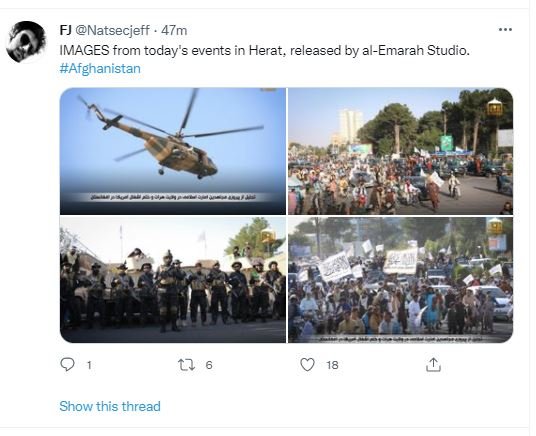Retweet this post using the arrows icon
Image resolution: width=536 pixels, height=436 pixels.
coord(187,365)
